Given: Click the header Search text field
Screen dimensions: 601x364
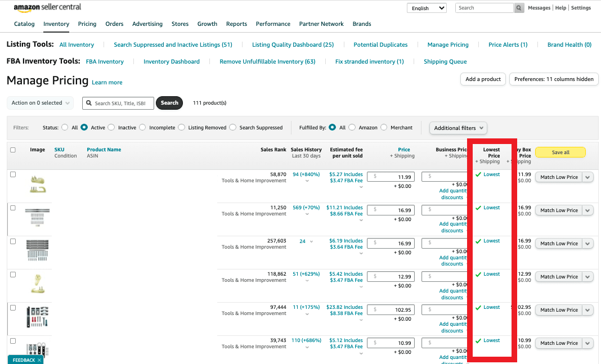Looking at the screenshot, I should click(x=485, y=8).
